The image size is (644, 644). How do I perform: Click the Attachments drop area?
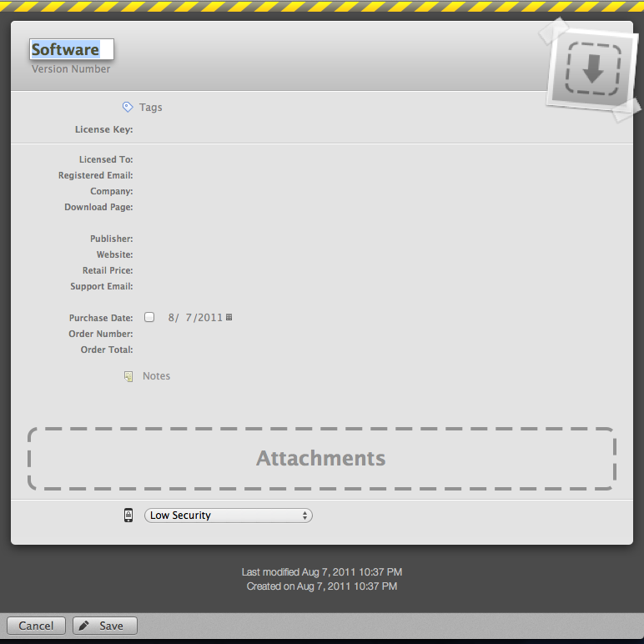[x=321, y=458]
